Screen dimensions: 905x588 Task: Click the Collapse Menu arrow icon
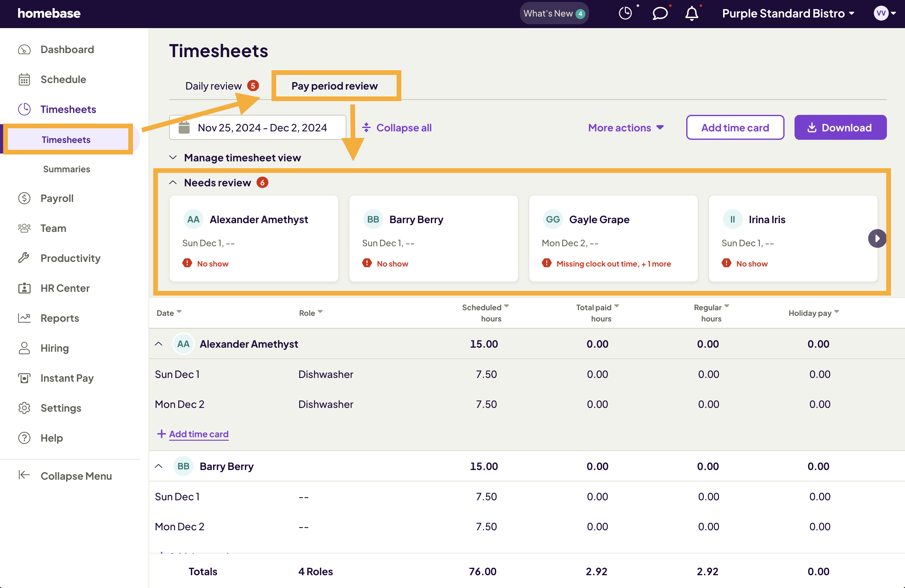tap(24, 475)
